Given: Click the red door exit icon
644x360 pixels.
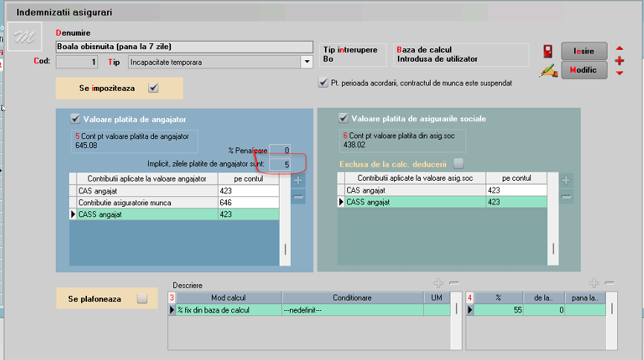Looking at the screenshot, I should (x=547, y=51).
